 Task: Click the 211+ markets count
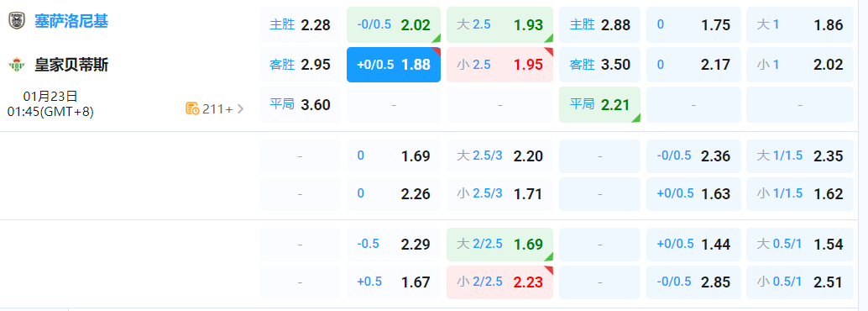point(217,109)
